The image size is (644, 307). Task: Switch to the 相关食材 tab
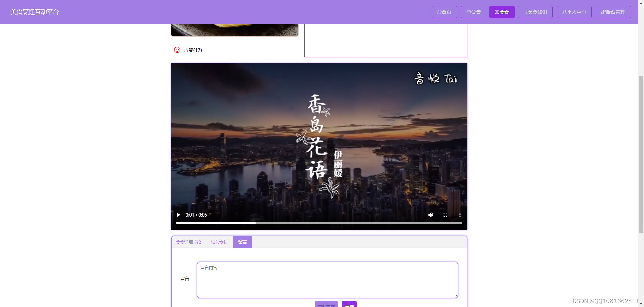coord(219,242)
